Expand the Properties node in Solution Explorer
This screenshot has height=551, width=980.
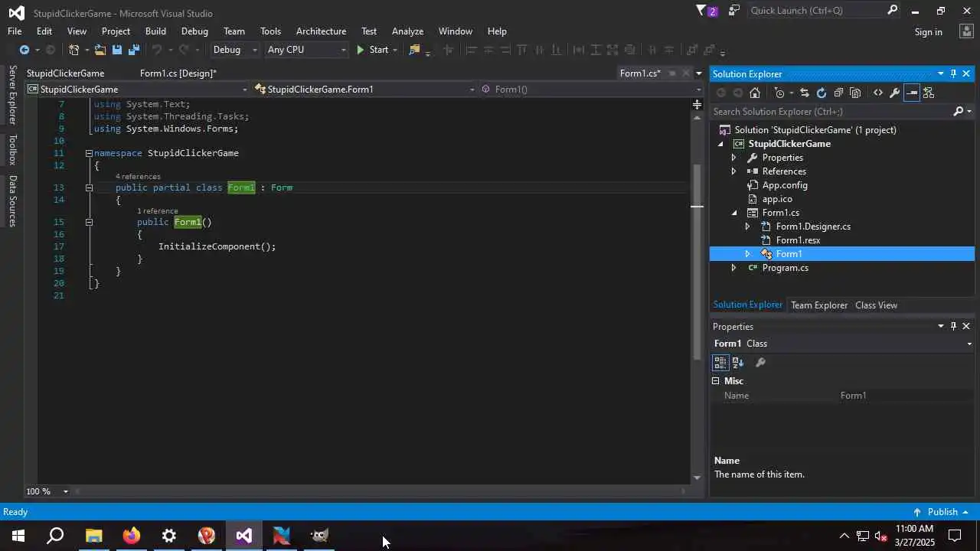(x=733, y=158)
